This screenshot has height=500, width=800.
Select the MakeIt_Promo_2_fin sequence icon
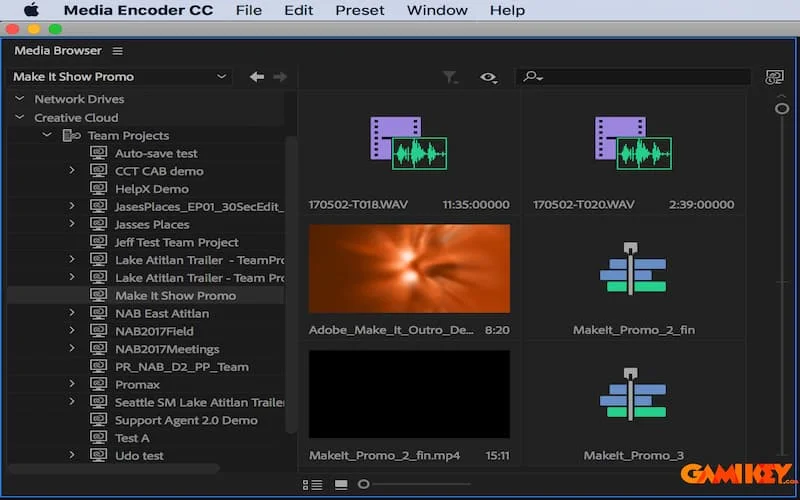633,269
